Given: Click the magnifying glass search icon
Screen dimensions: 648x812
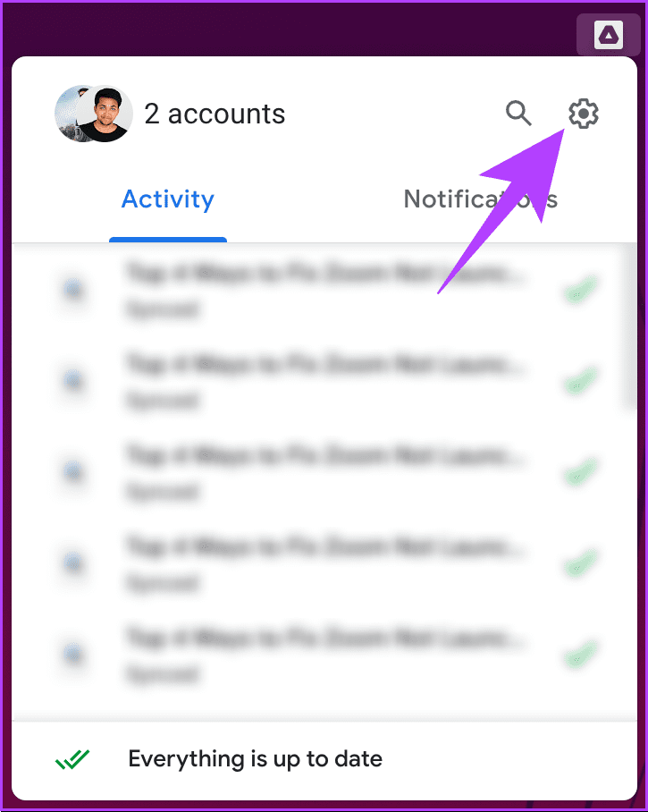Looking at the screenshot, I should [518, 114].
